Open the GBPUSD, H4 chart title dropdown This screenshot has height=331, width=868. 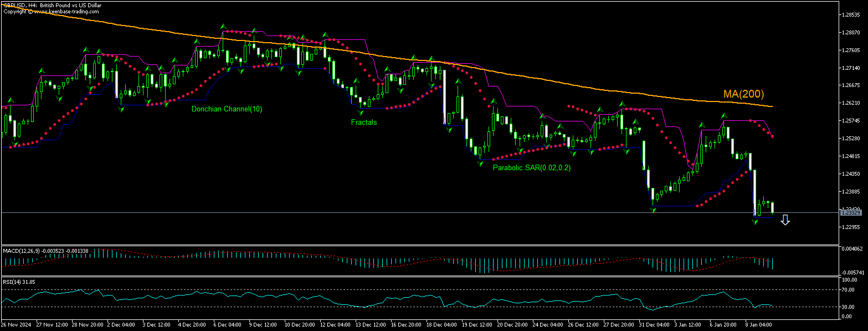pyautogui.click(x=33, y=5)
